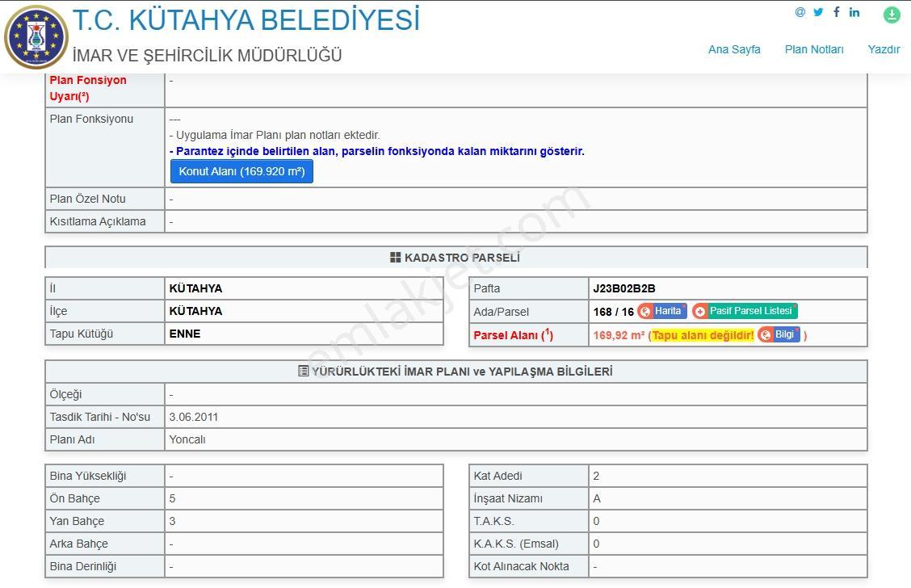Click the Parsel Alanı value 169,92 m²

coord(619,335)
